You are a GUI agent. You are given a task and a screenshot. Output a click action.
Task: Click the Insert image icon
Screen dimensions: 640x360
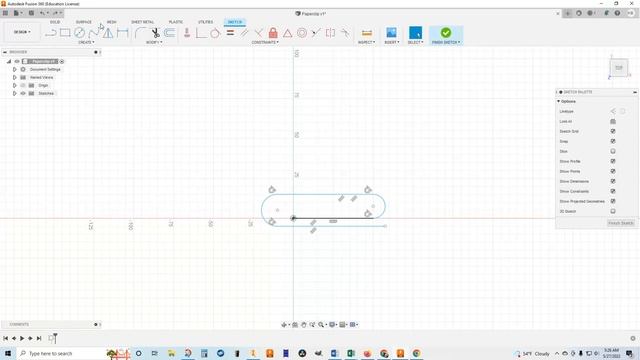pyautogui.click(x=391, y=33)
